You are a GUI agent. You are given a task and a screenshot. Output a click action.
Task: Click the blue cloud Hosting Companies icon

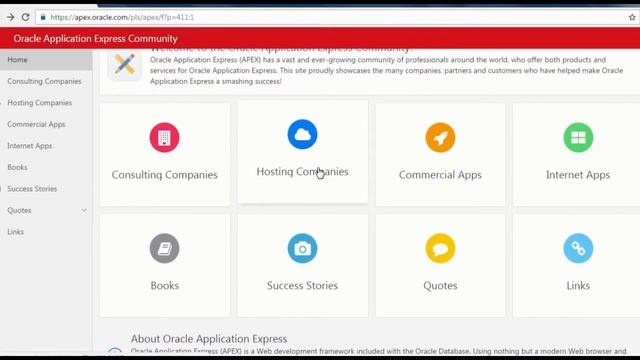click(x=302, y=134)
